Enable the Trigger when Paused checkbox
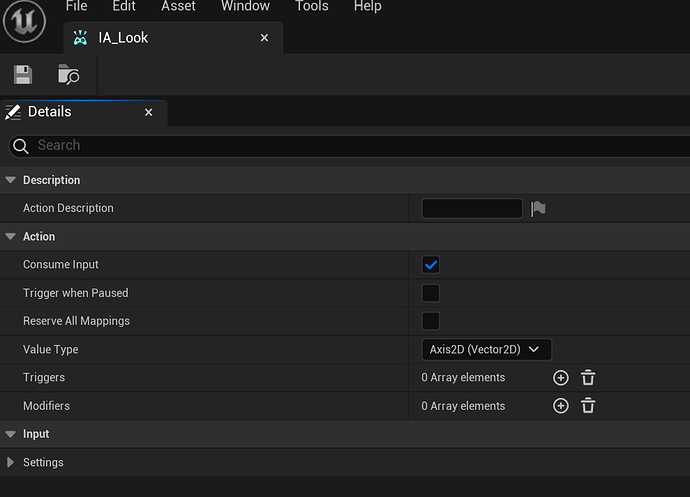Screen dimensions: 690x497 coord(431,293)
